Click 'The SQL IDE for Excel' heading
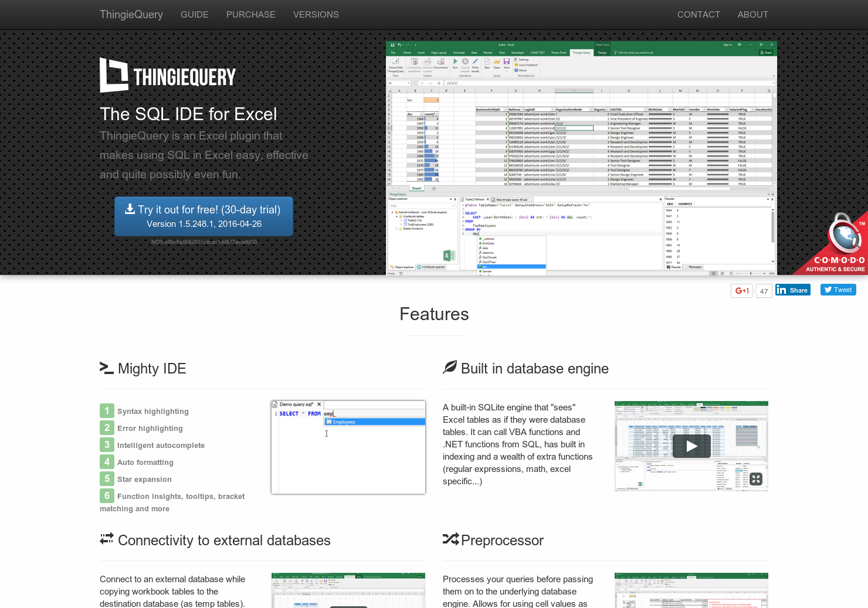The image size is (868, 608). (188, 114)
